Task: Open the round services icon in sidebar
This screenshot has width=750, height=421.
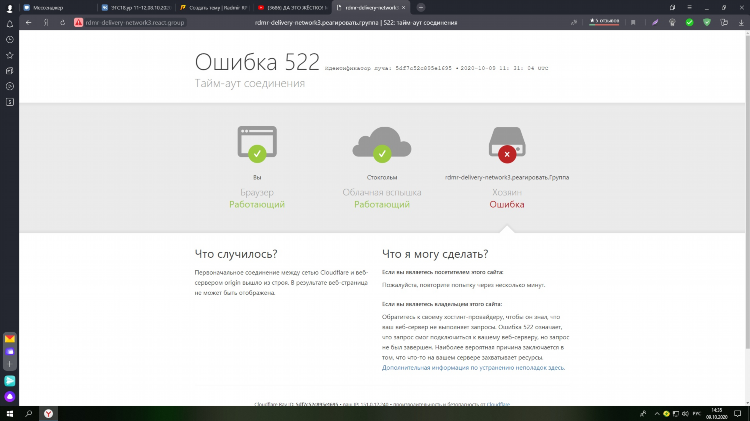Action: (x=10, y=86)
